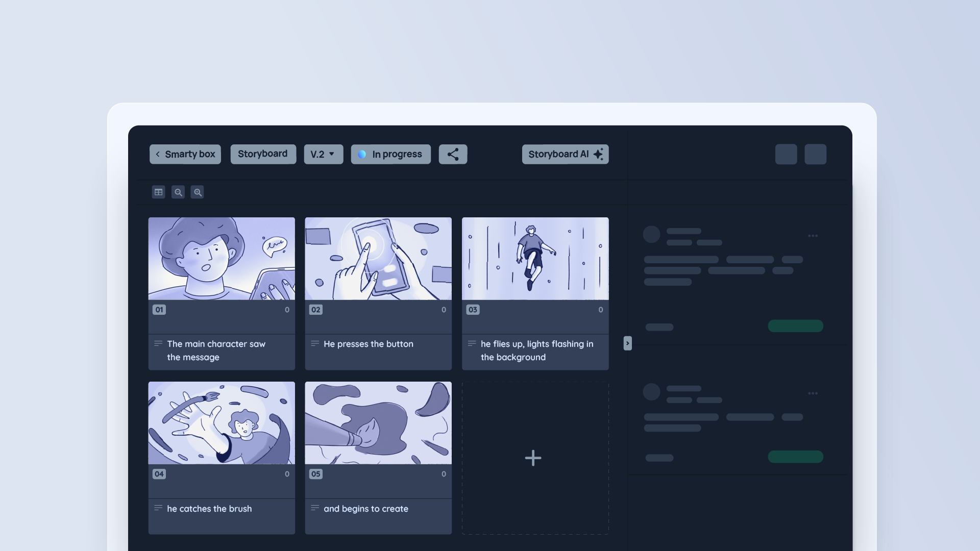Click the zoom in magnifier icon
980x551 pixels.
pyautogui.click(x=197, y=192)
